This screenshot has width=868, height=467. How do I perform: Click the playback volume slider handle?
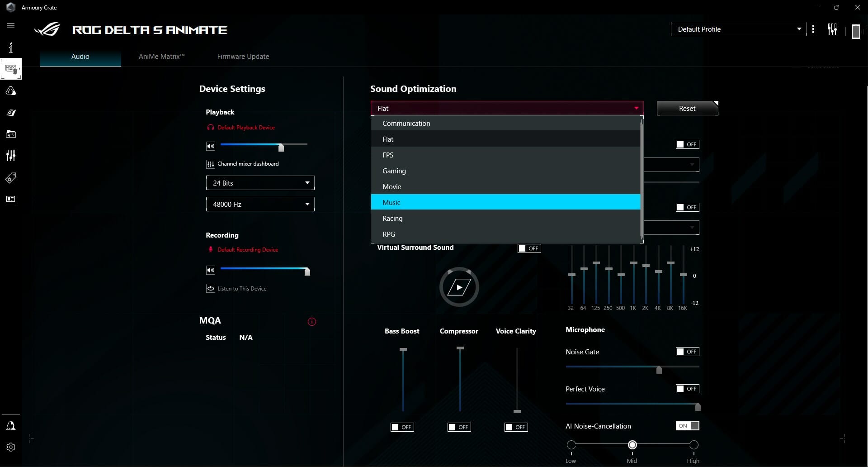coord(281,147)
